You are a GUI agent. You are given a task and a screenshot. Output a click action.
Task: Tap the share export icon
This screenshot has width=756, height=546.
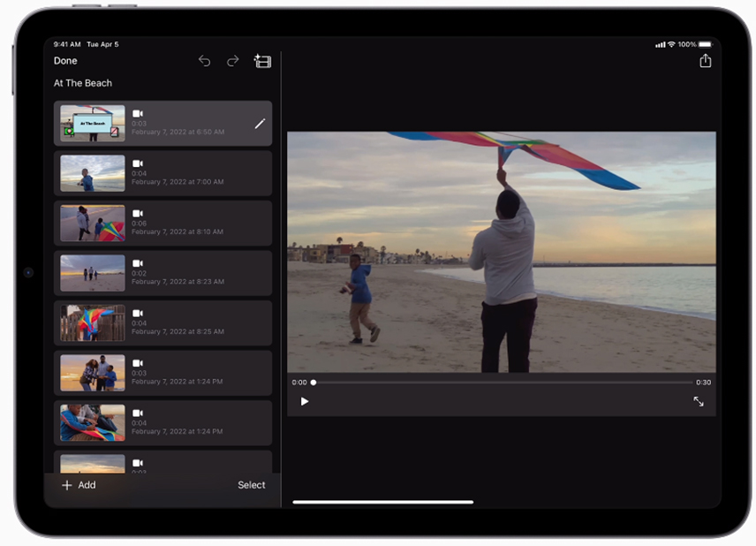point(705,61)
